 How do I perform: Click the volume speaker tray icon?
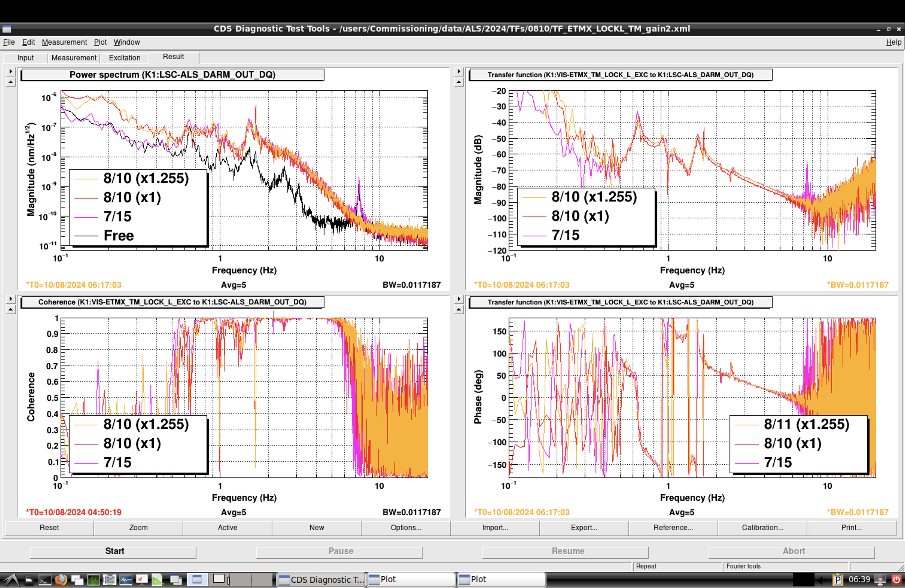tap(822, 580)
